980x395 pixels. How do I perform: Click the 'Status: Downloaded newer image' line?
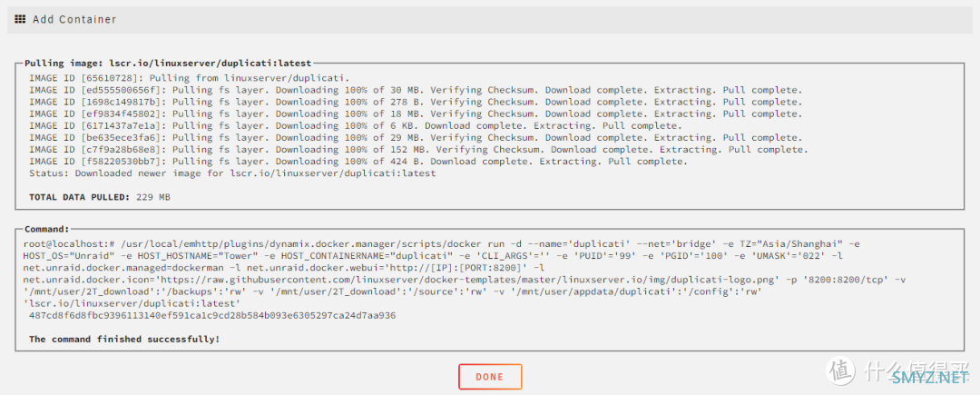[x=232, y=173]
